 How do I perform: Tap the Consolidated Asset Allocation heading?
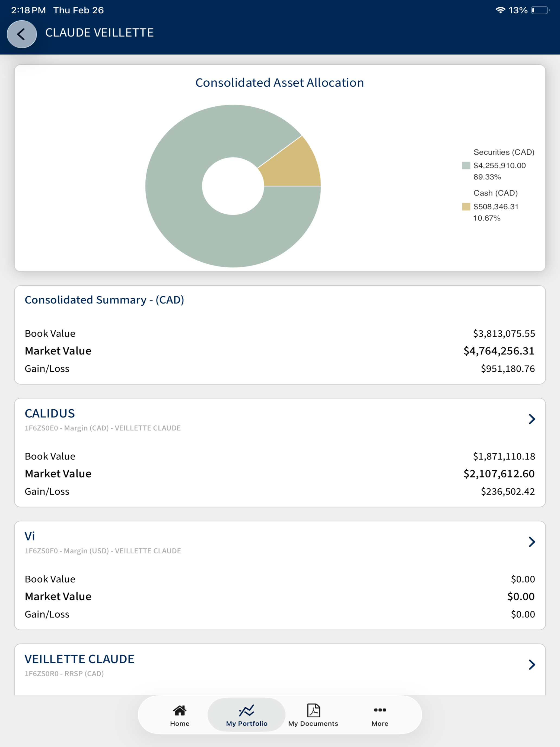tap(279, 83)
